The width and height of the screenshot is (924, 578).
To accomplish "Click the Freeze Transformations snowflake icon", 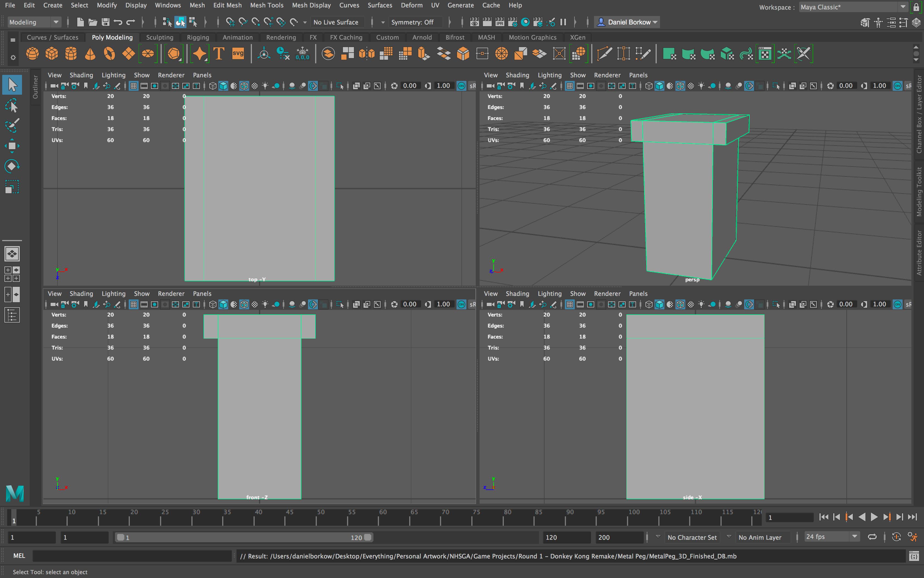I will coord(302,53).
